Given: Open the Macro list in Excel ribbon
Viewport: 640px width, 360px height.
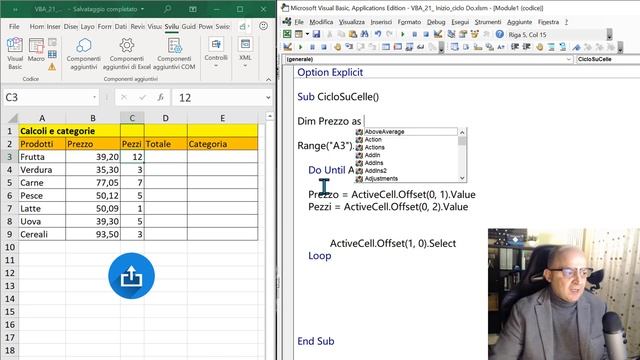Looking at the screenshot, I should pos(36,49).
